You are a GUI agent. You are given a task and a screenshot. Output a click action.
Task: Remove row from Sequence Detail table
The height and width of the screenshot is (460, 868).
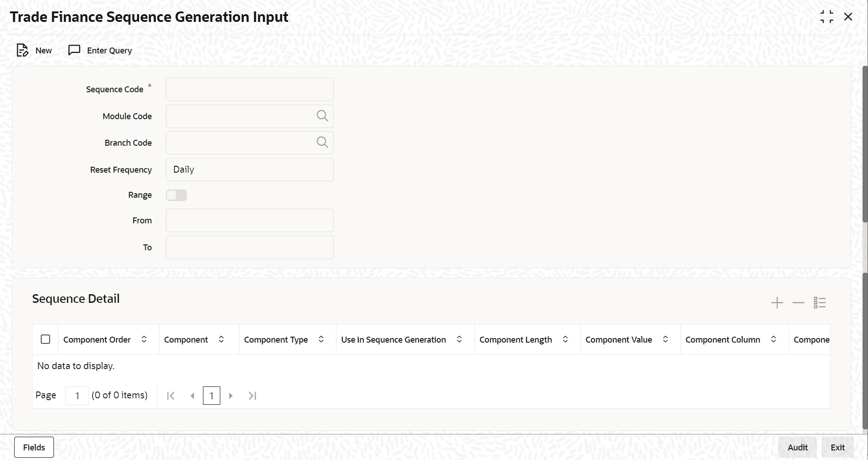click(798, 303)
